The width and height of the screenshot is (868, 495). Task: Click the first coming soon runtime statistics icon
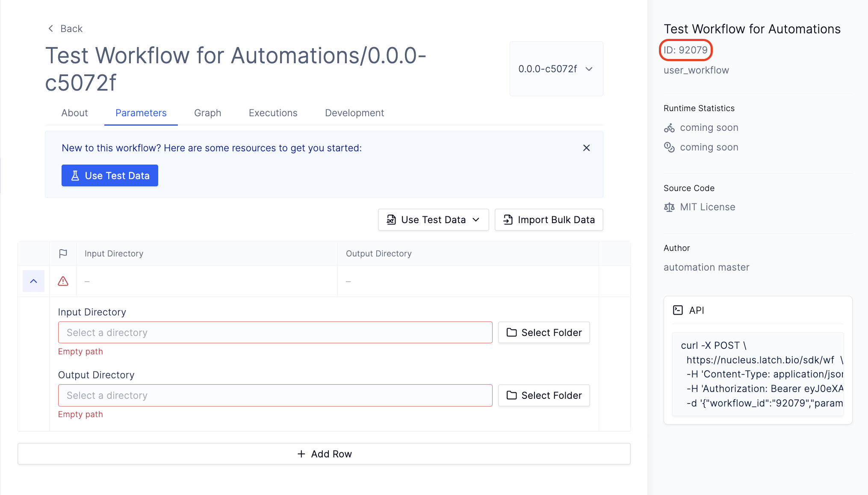(670, 127)
